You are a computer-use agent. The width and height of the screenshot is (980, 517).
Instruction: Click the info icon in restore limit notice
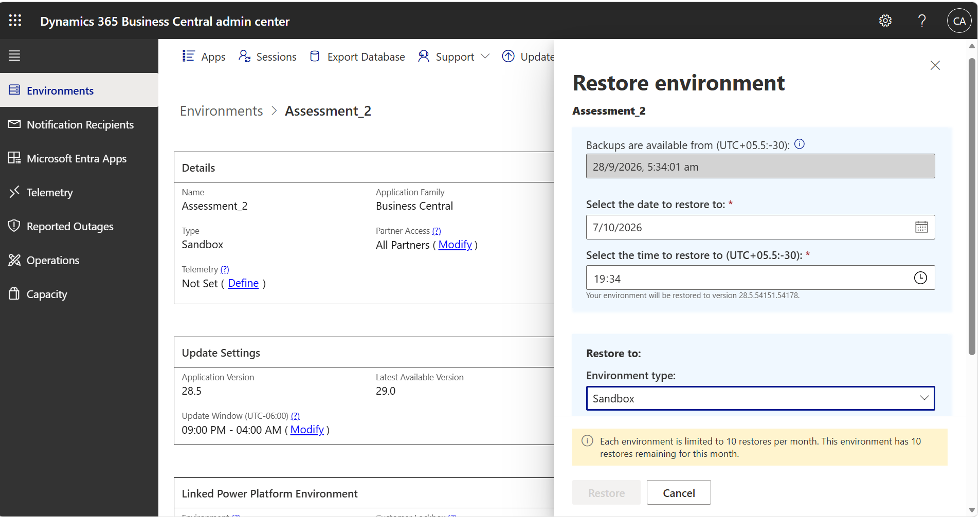[x=587, y=441]
